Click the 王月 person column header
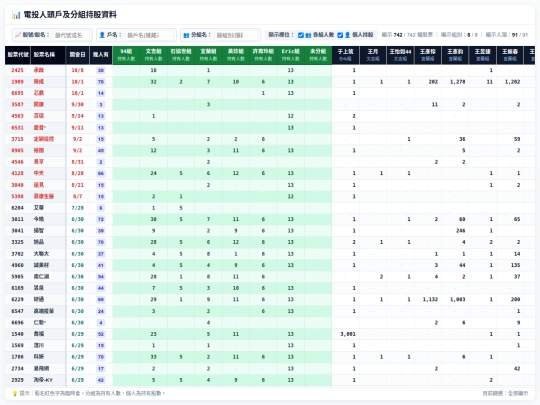The image size is (540, 405). (x=373, y=55)
